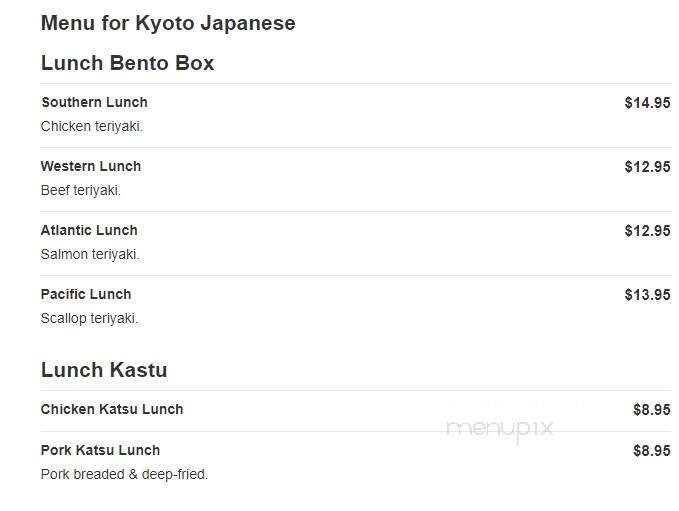Choose the Atlantic Lunch menu item

tap(89, 230)
